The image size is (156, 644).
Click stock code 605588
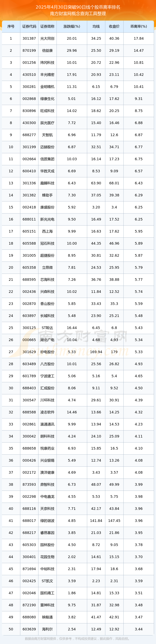29,243
